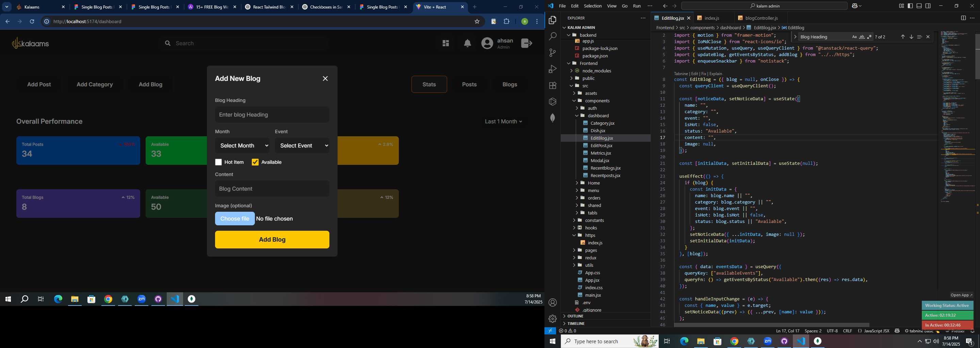Open the Chrome Extensions puzzle icon
This screenshot has height=348, width=980.
(x=507, y=22)
